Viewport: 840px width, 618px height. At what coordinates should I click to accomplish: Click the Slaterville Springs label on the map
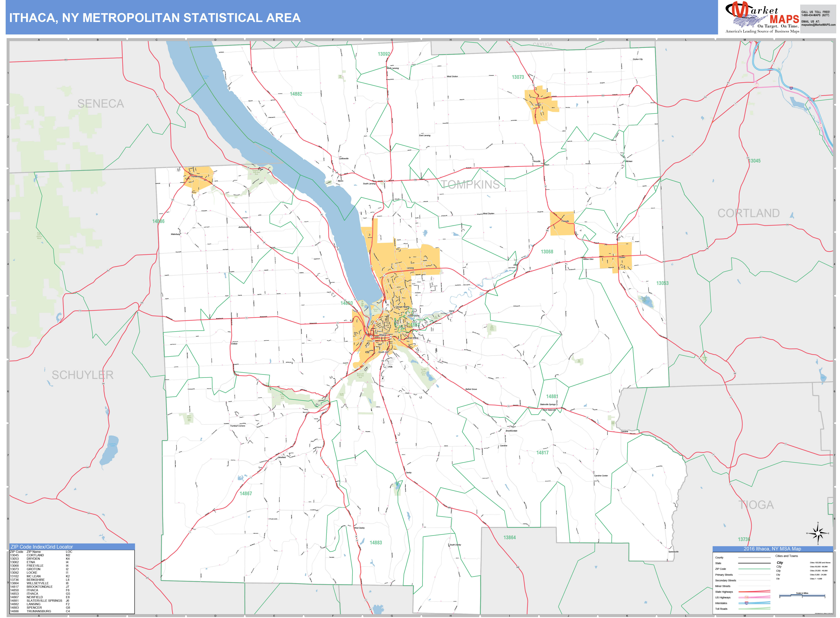coord(548,404)
